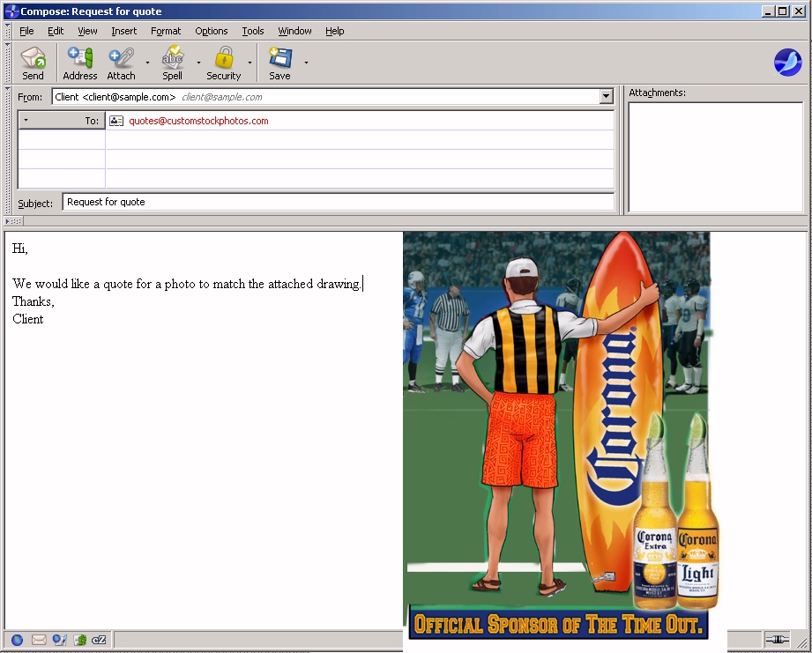Open the Edit menu
The height and width of the screenshot is (653, 812).
tap(56, 31)
